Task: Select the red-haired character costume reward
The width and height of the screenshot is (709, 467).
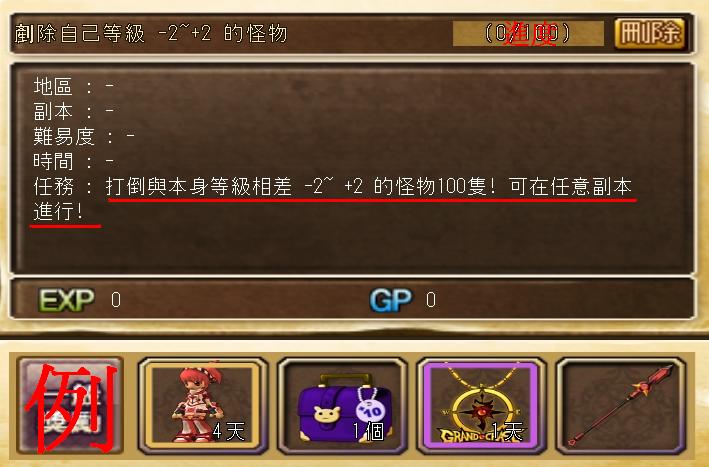Action: coord(203,406)
